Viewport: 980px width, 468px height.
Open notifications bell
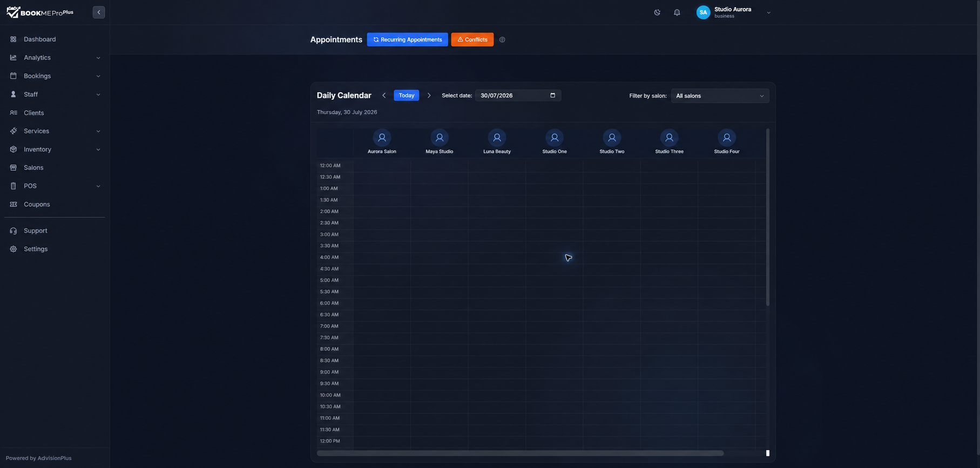click(x=677, y=12)
